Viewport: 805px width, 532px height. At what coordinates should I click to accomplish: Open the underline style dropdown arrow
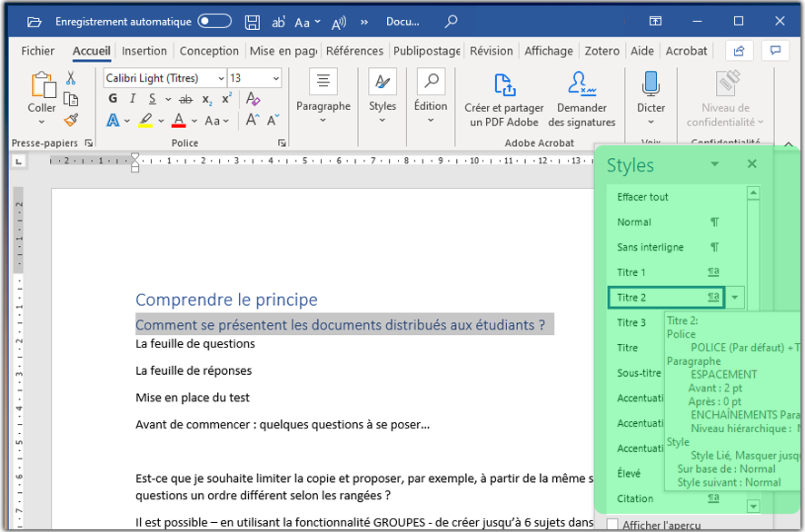coord(168,99)
